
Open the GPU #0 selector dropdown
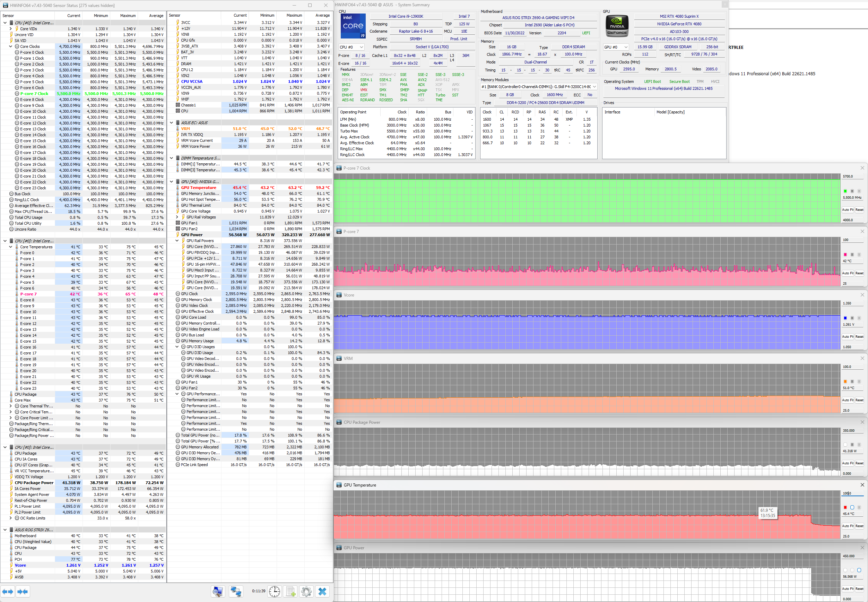pyautogui.click(x=616, y=47)
